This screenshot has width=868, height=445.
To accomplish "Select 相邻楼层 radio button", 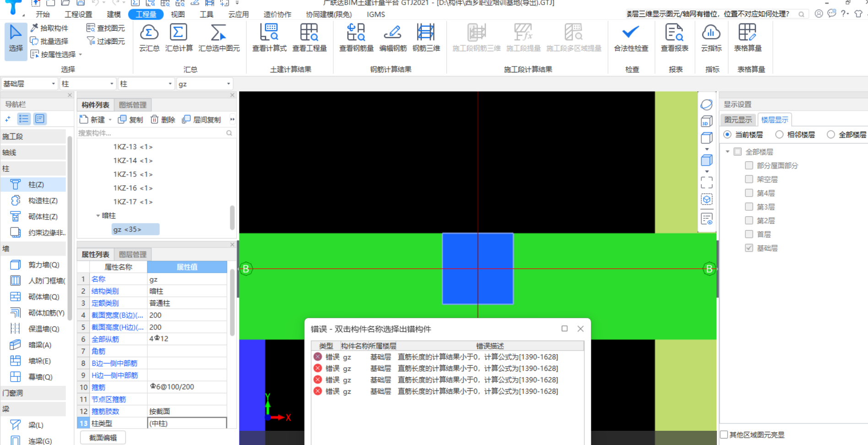I will pos(779,135).
